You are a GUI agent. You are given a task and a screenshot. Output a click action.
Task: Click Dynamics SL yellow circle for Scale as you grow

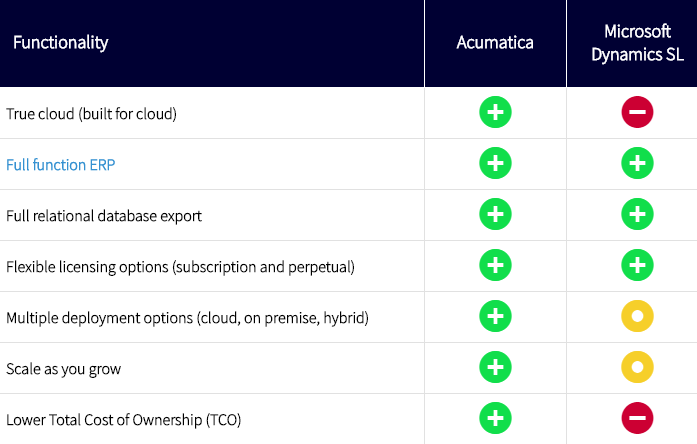click(637, 367)
